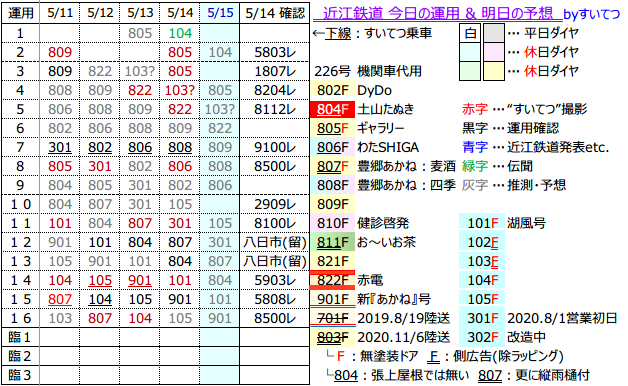Click the 1807レ confirmation cell
The image size is (628, 386).
(275, 71)
